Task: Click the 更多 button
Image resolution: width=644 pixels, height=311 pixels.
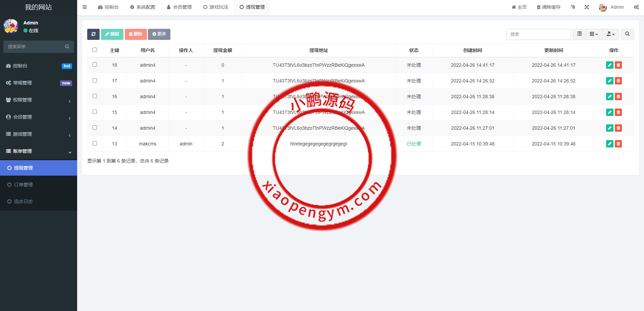Action: (x=159, y=34)
